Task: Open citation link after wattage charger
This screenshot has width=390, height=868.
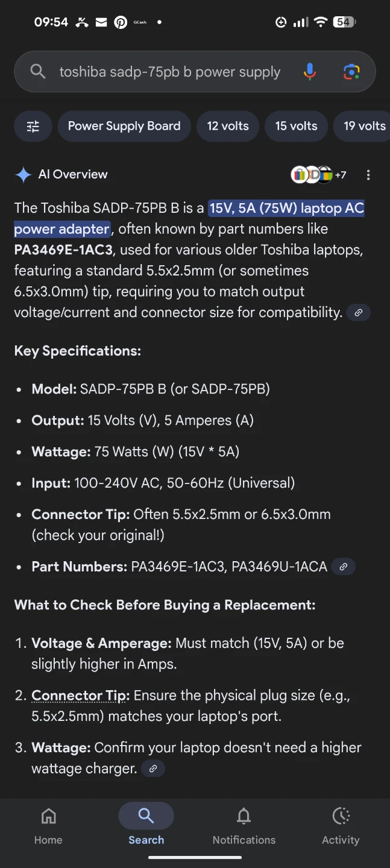Action: pos(153,769)
